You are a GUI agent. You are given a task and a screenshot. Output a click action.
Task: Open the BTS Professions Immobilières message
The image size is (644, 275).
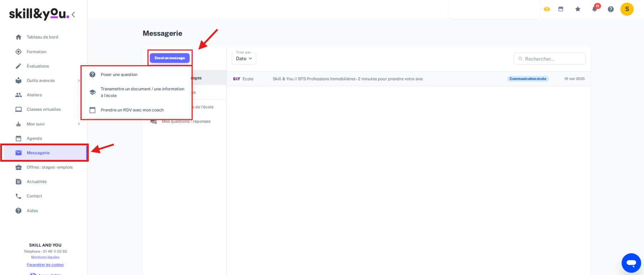pyautogui.click(x=347, y=79)
